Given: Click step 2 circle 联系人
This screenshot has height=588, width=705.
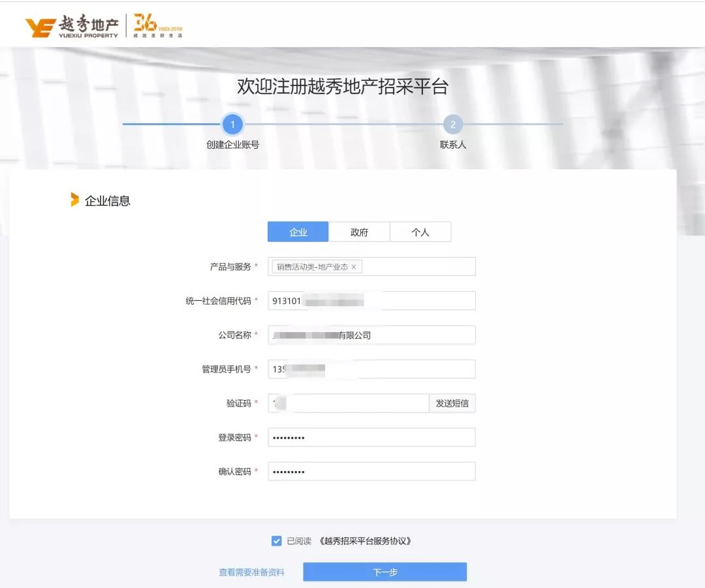Looking at the screenshot, I should click(453, 124).
